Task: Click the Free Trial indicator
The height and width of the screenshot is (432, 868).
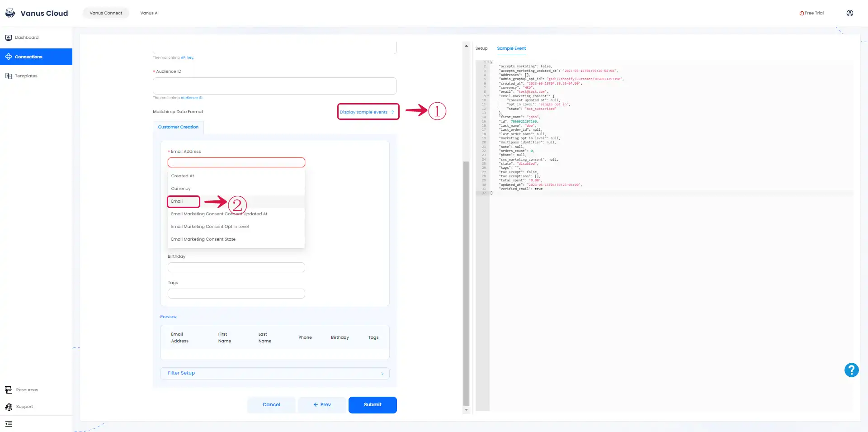Action: (x=811, y=13)
